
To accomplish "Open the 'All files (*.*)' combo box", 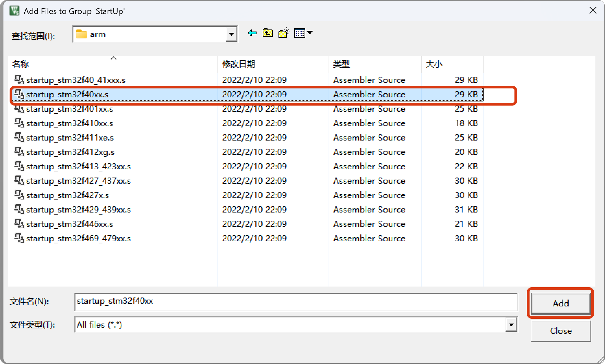I will [x=296, y=325].
